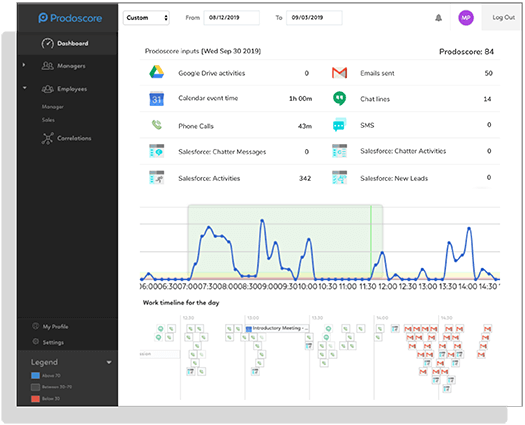Image resolution: width=525 pixels, height=425 pixels.
Task: Click the Calendar event time icon
Action: (x=156, y=98)
